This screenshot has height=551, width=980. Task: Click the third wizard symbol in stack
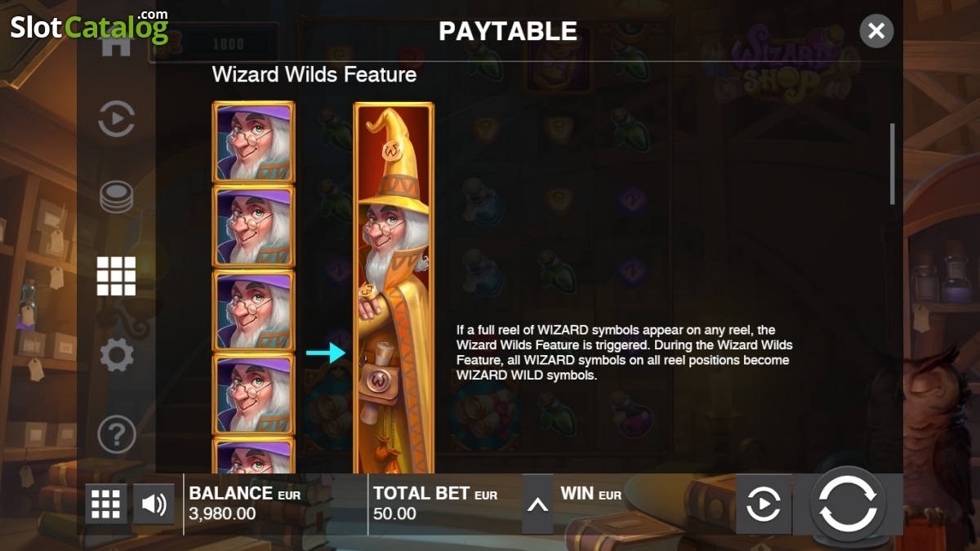(253, 310)
